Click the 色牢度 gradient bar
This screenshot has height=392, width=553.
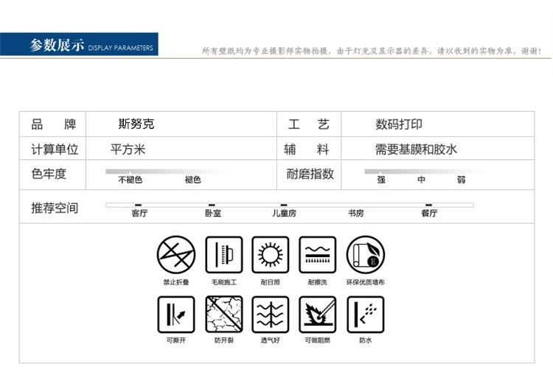click(x=166, y=172)
